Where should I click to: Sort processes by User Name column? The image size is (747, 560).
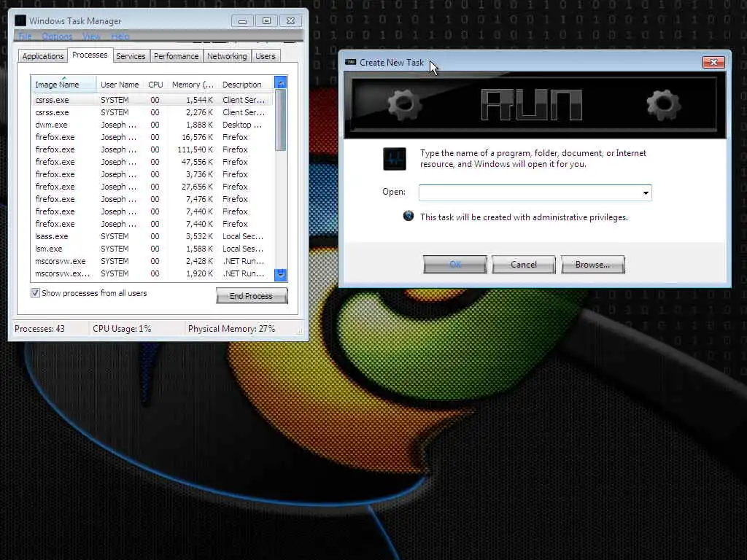coord(120,85)
